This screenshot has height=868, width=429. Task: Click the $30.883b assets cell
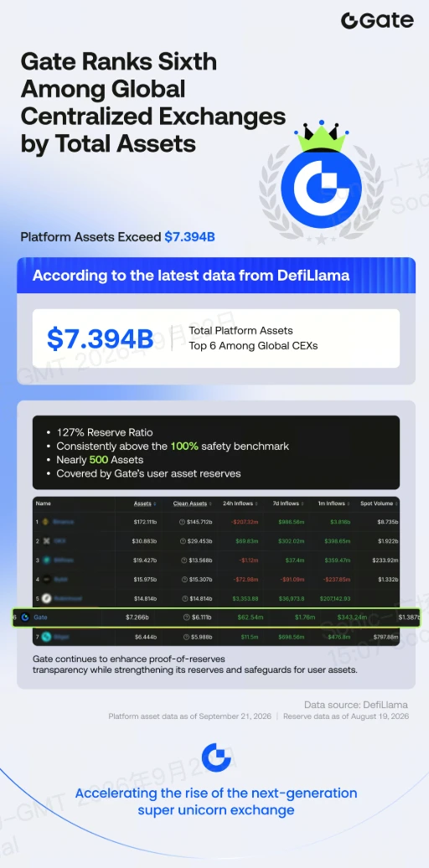146,541
